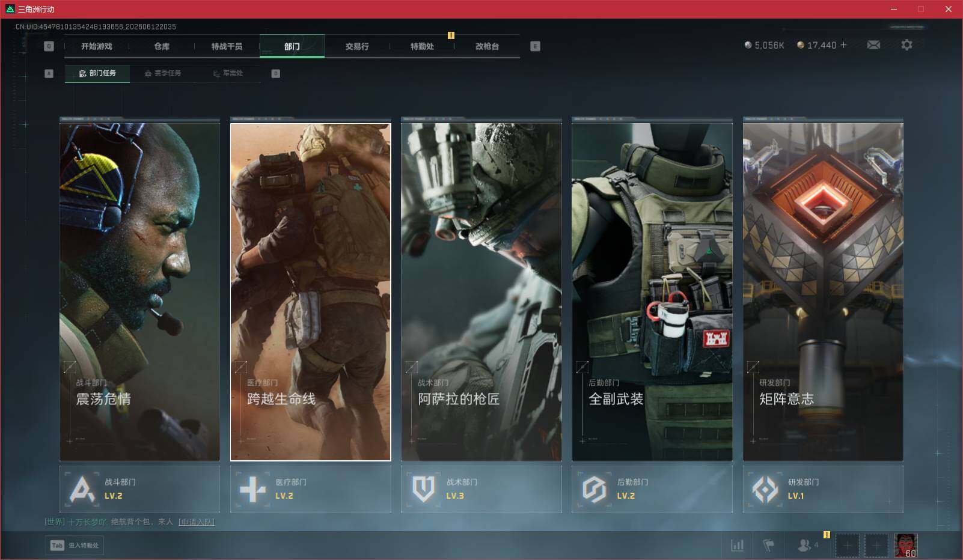Open the 开始游戏 tab
The width and height of the screenshot is (963, 560).
(x=97, y=46)
